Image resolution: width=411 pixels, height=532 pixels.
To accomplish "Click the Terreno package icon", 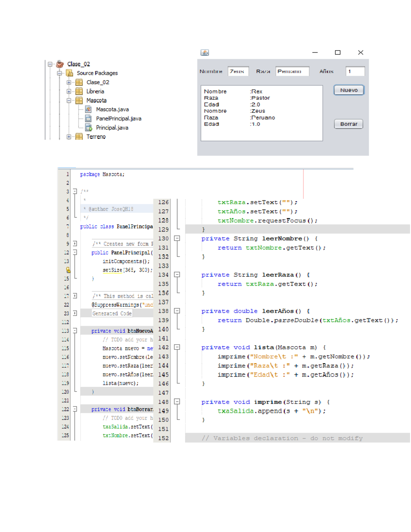I will pos(79,137).
